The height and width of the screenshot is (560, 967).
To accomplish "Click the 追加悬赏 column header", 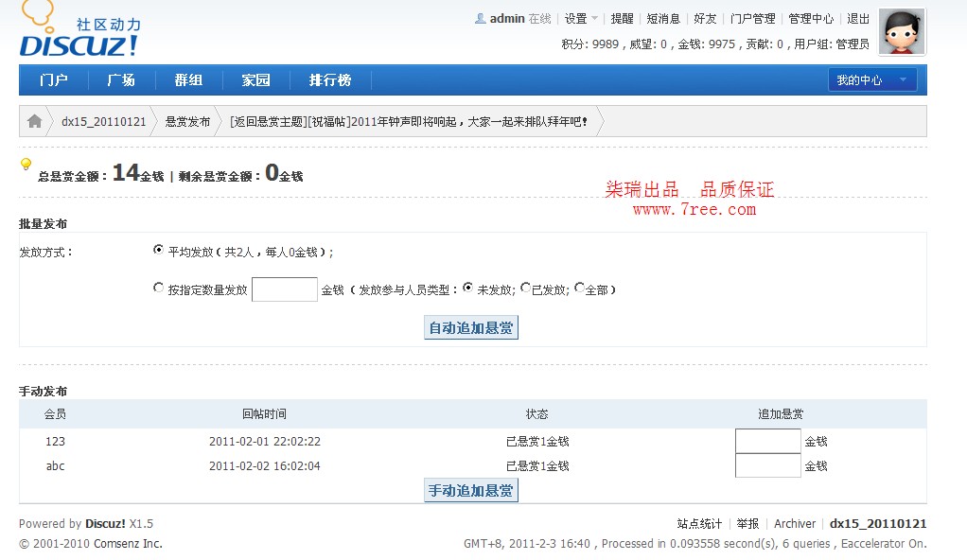I will pyautogui.click(x=781, y=413).
